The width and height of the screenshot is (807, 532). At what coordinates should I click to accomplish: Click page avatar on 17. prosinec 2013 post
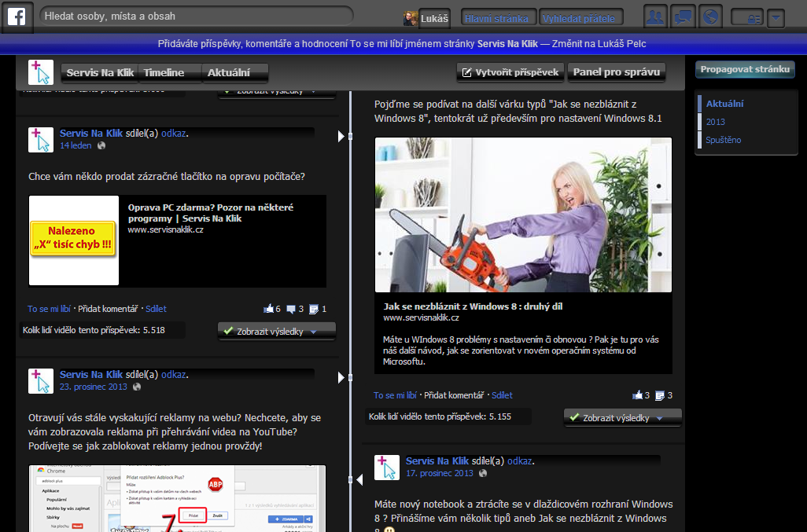386,468
